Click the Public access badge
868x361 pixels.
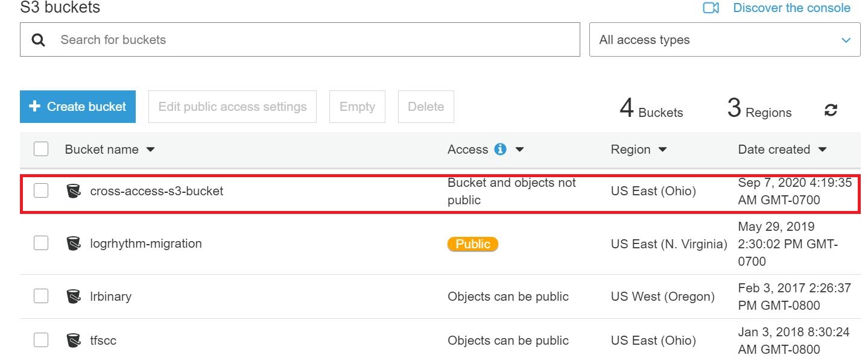click(x=473, y=244)
